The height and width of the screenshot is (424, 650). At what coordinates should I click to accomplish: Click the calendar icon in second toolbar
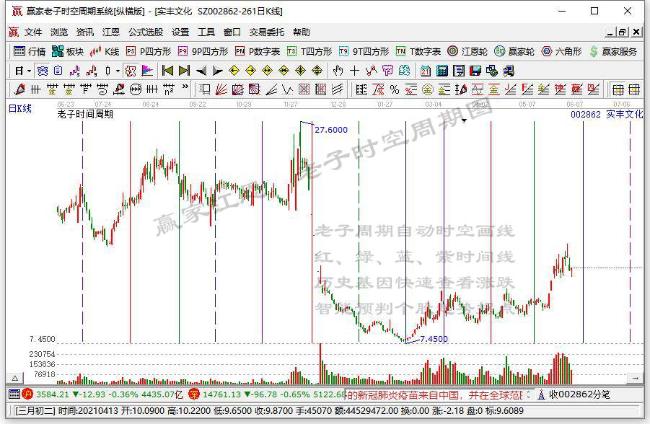pos(425,71)
